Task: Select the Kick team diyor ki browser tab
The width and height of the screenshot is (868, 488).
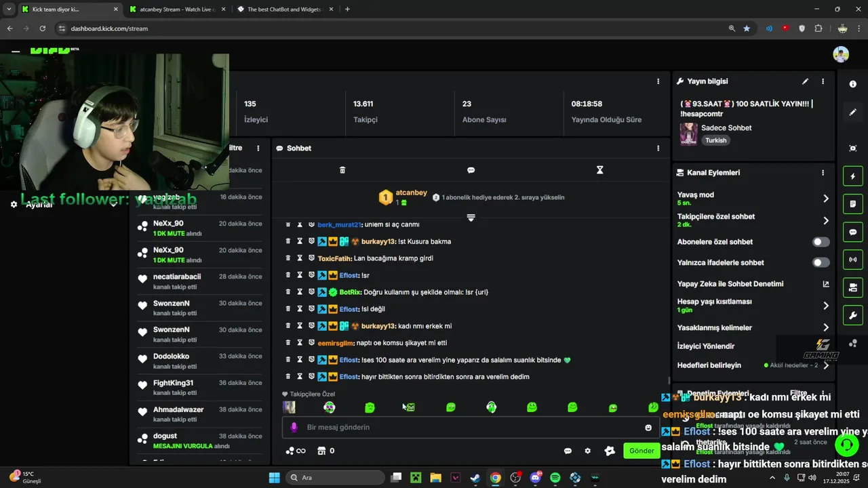Action: tap(70, 9)
